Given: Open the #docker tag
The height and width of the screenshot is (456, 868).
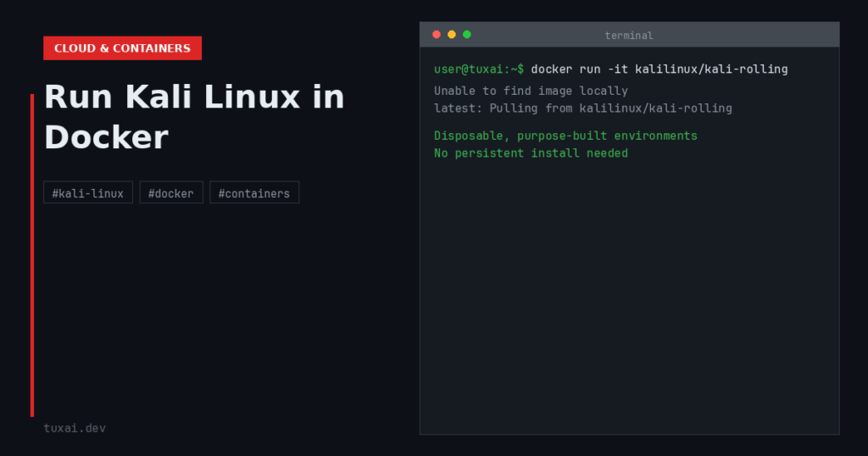Looking at the screenshot, I should coord(171,192).
